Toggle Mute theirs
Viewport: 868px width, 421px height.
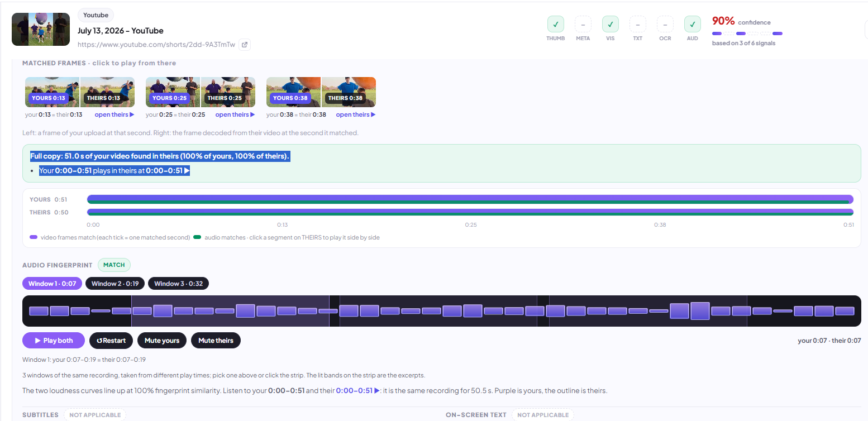(x=216, y=341)
